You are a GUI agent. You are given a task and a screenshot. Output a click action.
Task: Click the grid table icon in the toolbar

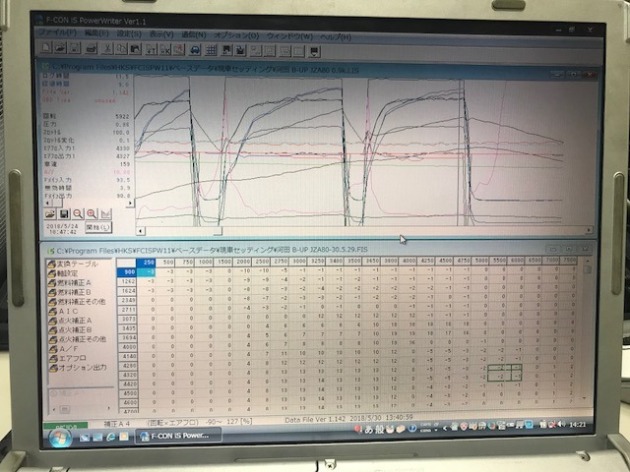pos(210,50)
